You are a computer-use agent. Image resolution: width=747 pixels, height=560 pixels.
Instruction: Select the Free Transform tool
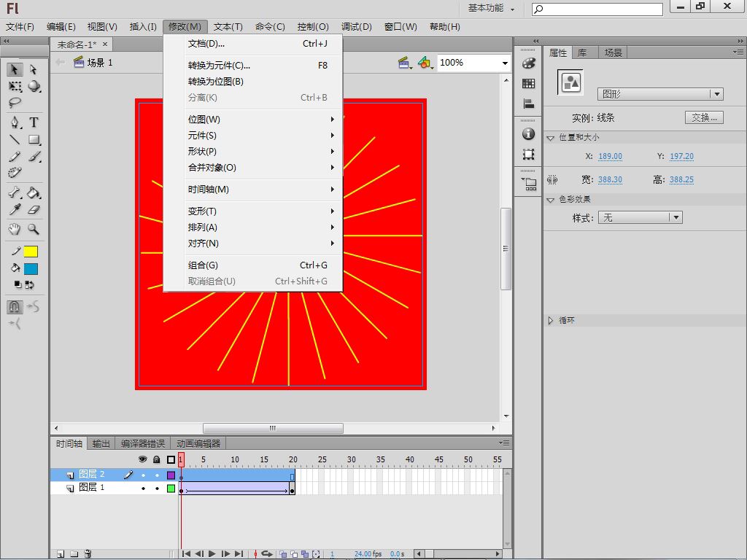(x=15, y=86)
